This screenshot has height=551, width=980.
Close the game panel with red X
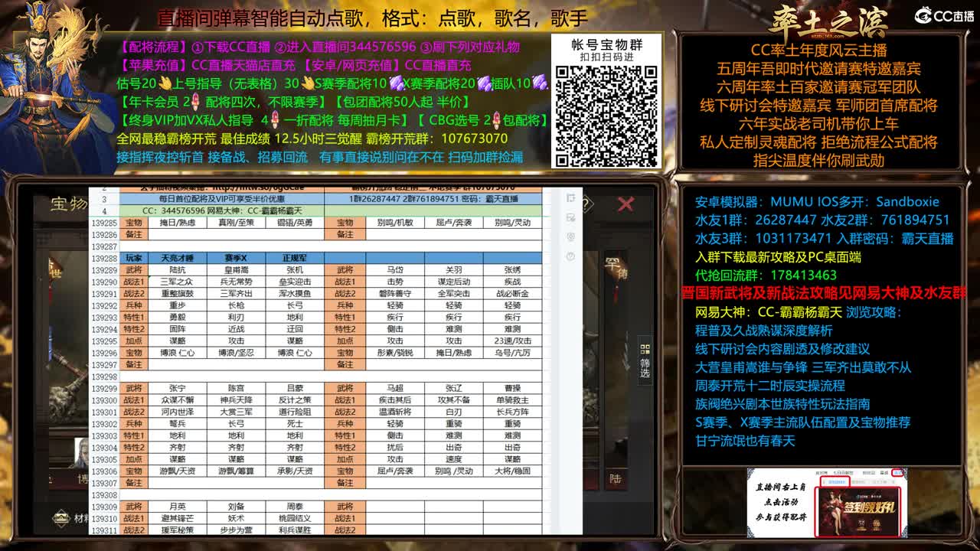point(626,204)
